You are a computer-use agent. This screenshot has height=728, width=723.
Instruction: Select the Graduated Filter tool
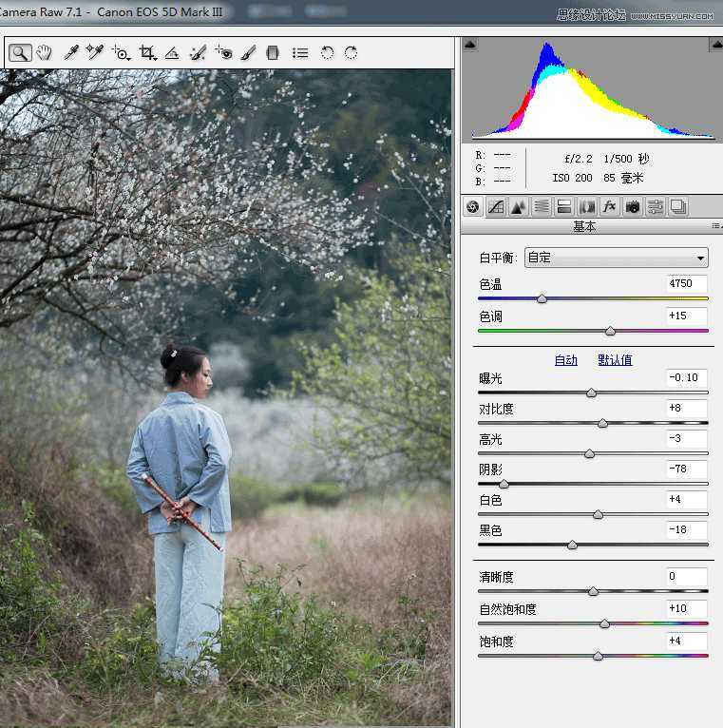(x=273, y=53)
